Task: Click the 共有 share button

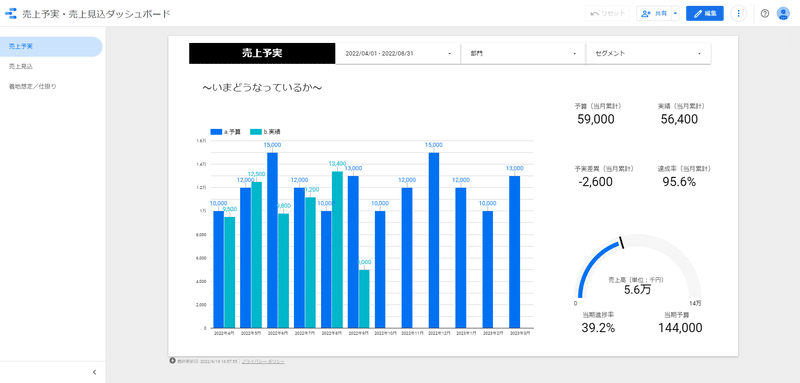Action: point(654,14)
